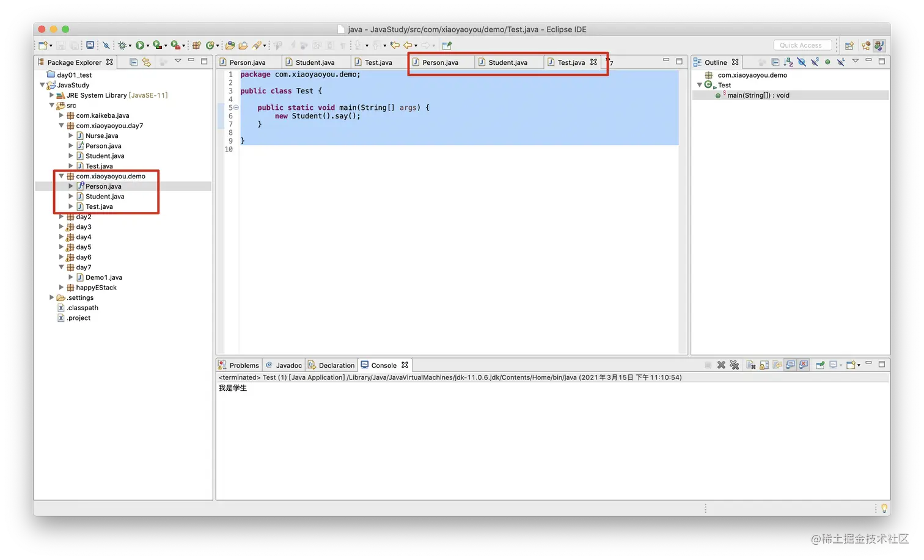This screenshot has height=560, width=924.
Task: Select happyEStack package
Action: click(96, 288)
